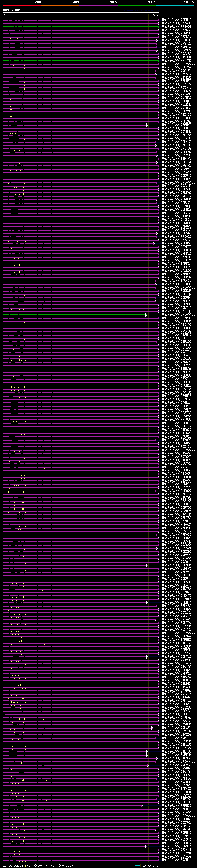Image resolution: width=197 pixels, height=868 pixels.
Task: Select the UniRef100_Q39183 label
Action: [x=177, y=359]
